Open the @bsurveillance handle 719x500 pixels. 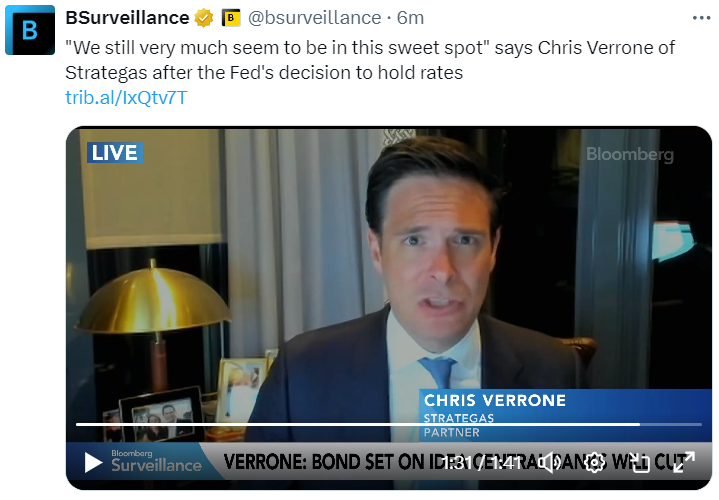coord(315,18)
